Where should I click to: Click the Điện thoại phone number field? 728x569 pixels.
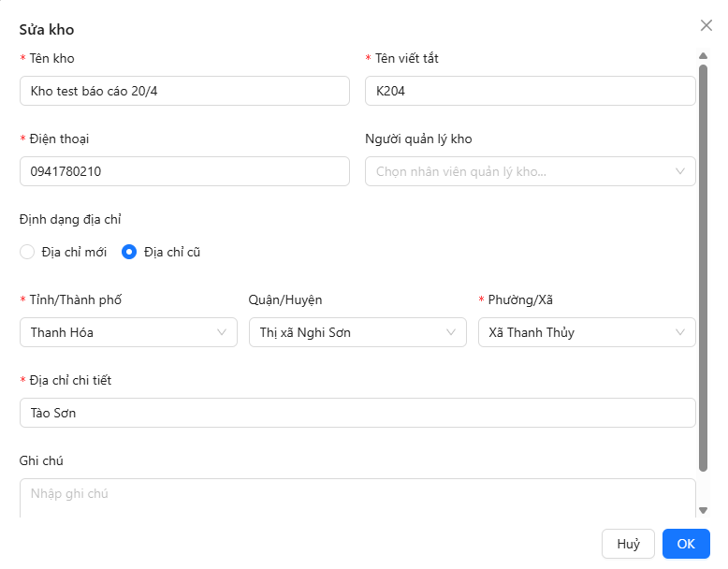pos(184,171)
